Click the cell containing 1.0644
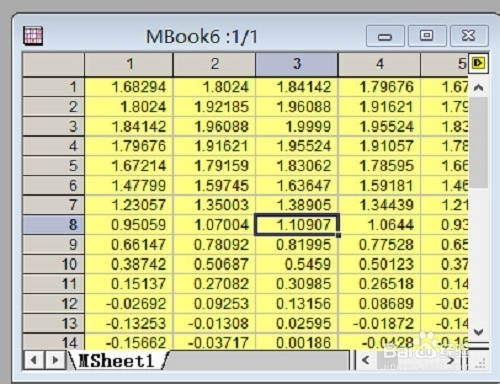500x384 pixels. [x=379, y=225]
